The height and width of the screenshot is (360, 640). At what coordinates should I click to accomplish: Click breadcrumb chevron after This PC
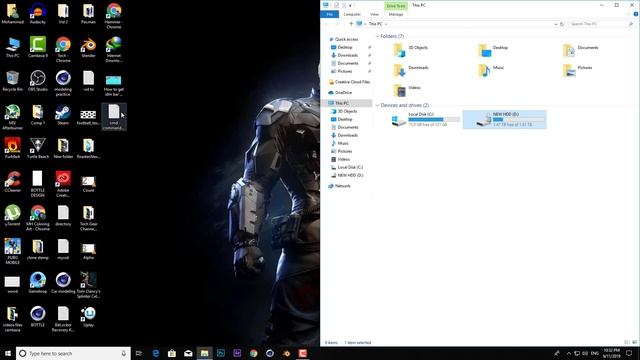(x=386, y=24)
